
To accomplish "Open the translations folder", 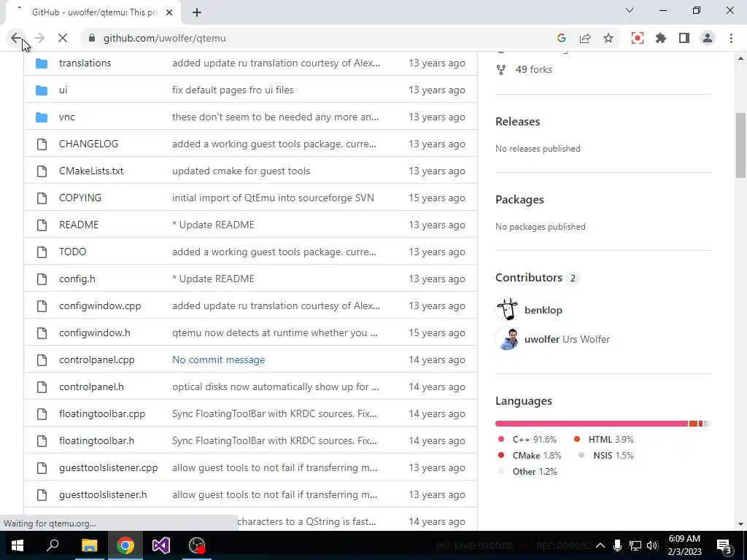I will (85, 63).
